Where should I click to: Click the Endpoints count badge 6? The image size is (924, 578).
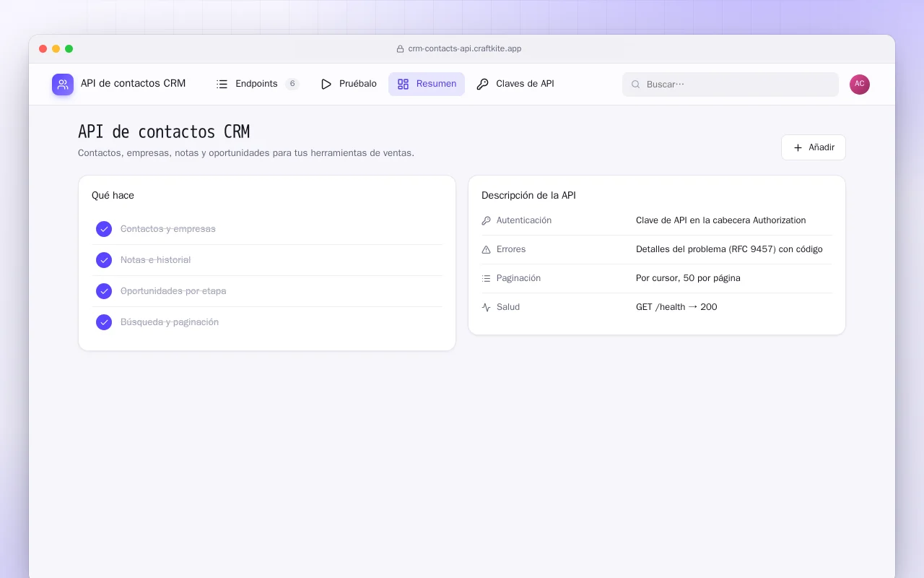click(x=292, y=84)
